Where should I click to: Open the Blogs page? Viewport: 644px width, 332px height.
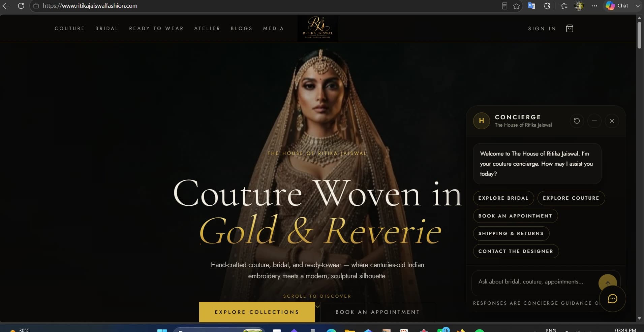point(242,28)
